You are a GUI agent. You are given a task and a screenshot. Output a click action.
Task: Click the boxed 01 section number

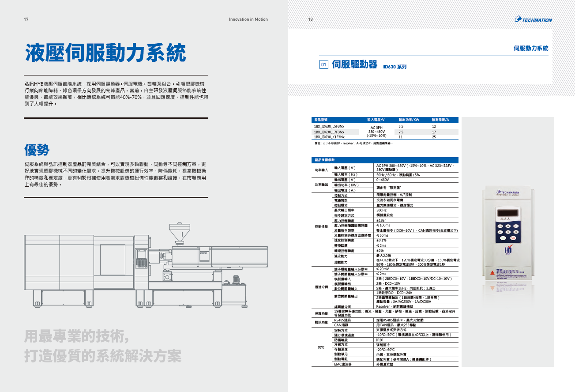[x=323, y=65]
